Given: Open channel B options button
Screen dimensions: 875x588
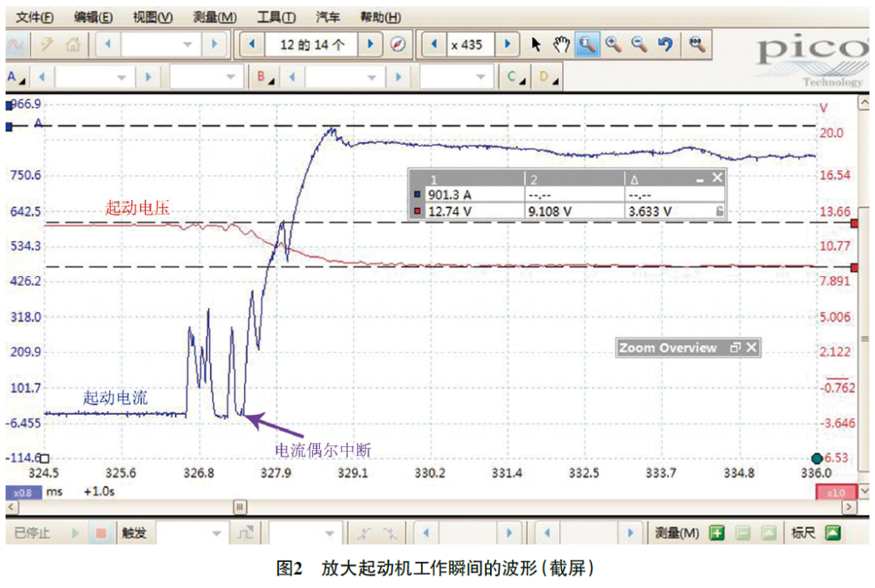Looking at the screenshot, I should pos(265,78).
